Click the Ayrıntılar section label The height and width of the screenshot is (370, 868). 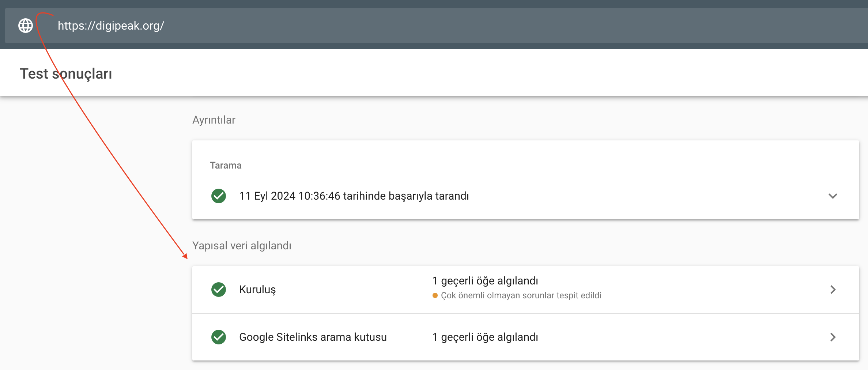(x=214, y=120)
